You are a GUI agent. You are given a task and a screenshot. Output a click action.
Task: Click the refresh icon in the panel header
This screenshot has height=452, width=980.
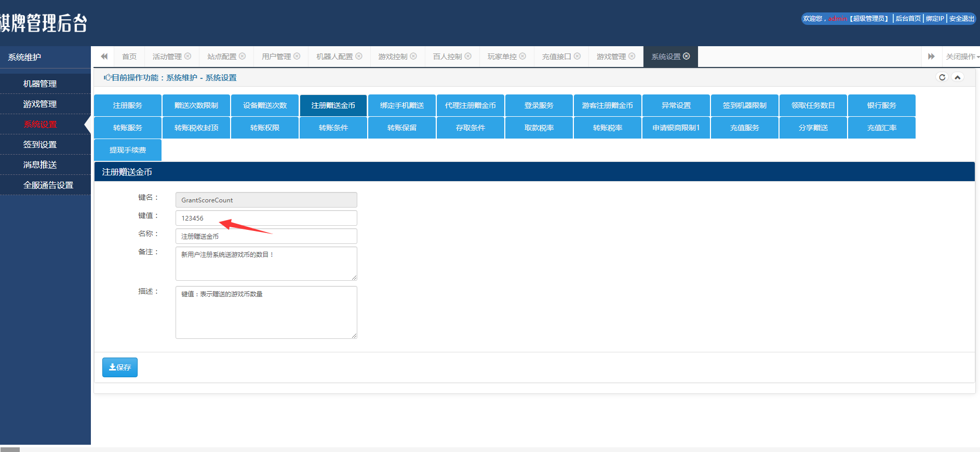pos(942,77)
